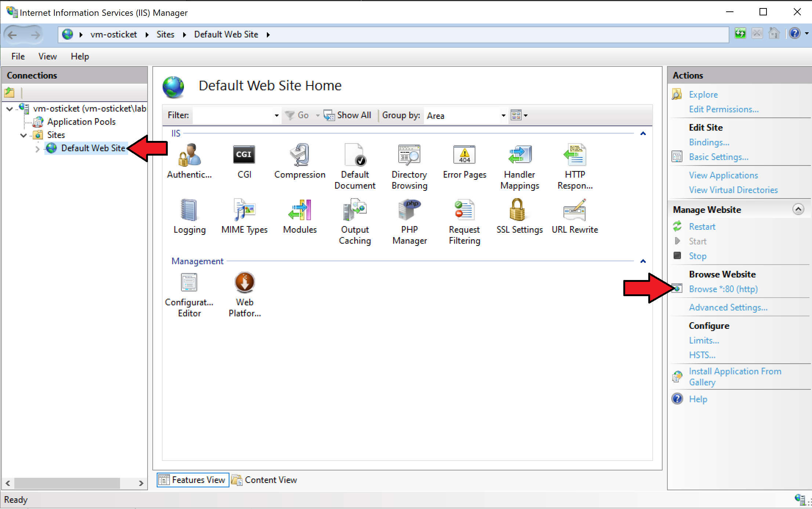Click the Browse *:80 (http) link

point(723,289)
